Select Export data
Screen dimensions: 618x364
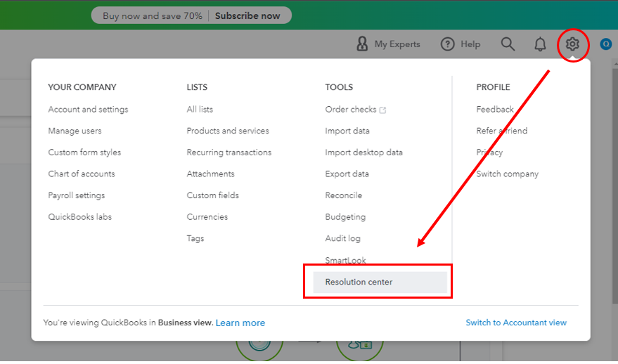click(x=347, y=174)
